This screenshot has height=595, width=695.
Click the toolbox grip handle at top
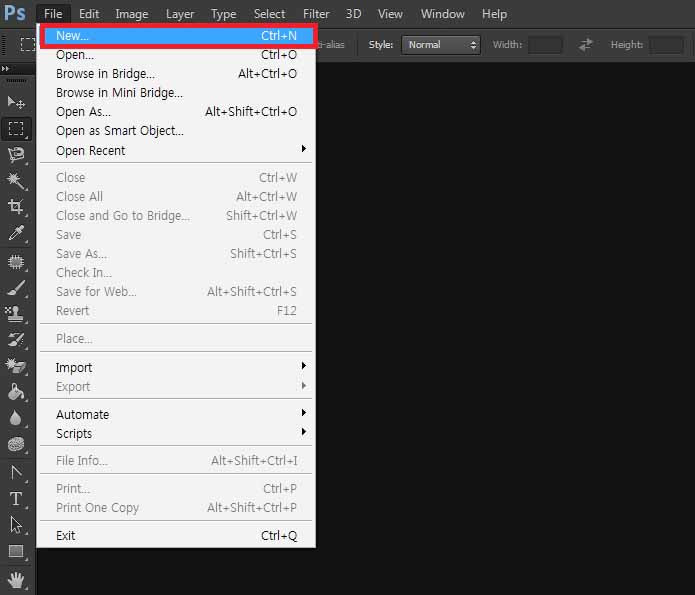pos(16,80)
